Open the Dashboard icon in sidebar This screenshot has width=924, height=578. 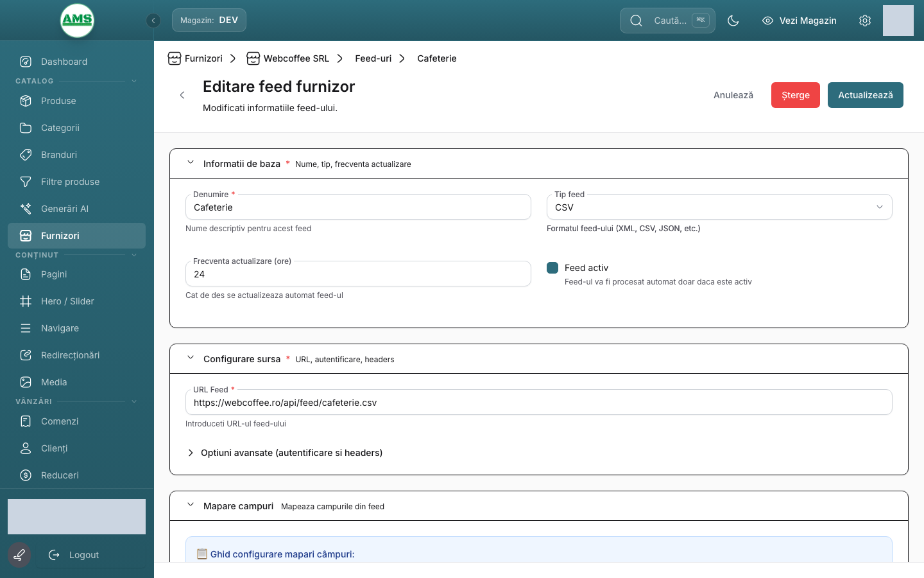point(26,62)
